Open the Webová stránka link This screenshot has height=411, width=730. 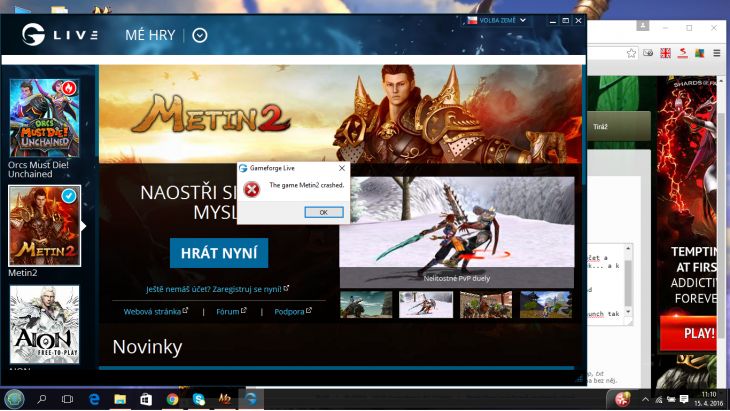155,311
